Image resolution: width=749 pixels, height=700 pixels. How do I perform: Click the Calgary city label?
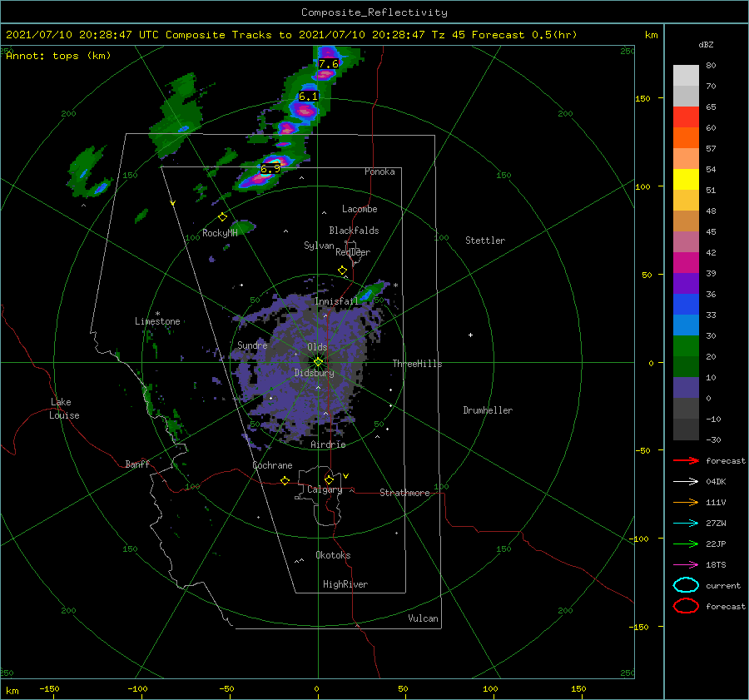point(325,489)
